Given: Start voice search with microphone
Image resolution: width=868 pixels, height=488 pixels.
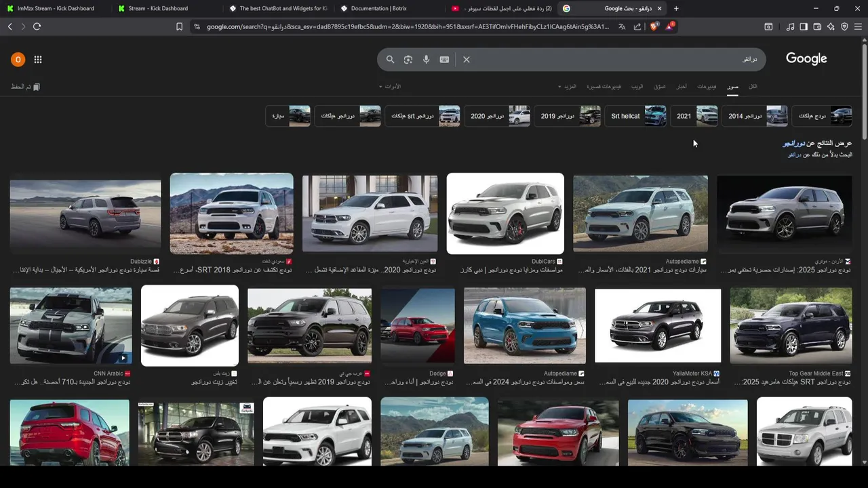Looking at the screenshot, I should point(426,60).
